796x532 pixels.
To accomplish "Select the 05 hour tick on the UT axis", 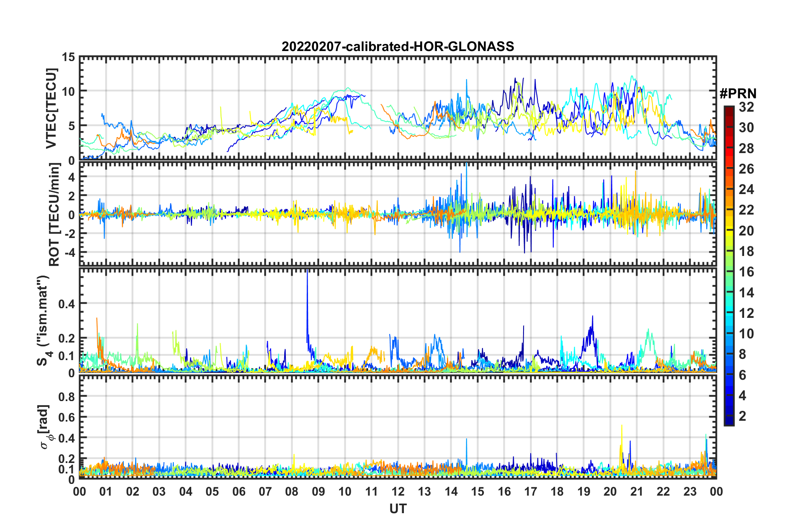I will click(x=212, y=491).
